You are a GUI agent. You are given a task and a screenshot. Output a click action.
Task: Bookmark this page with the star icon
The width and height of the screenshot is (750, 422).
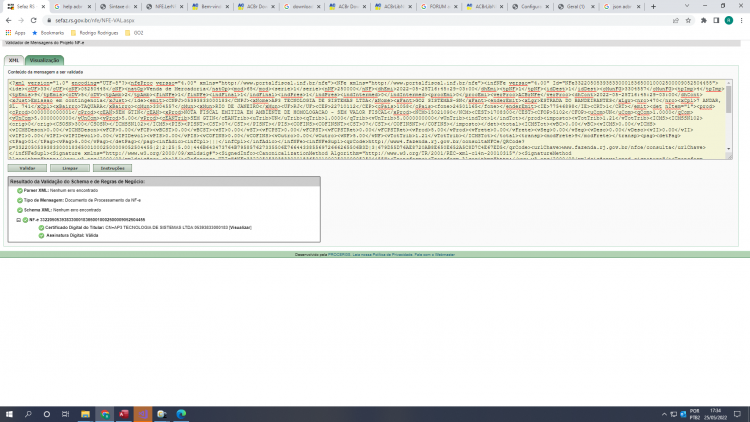(688, 21)
